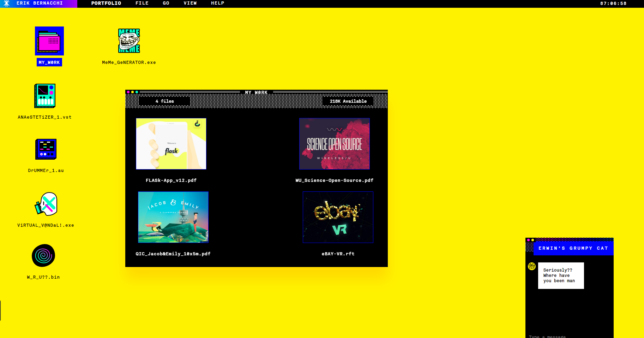
Task: Launch the ViRTUAL_V@NDaL!.exe spray can icon
Action: click(x=46, y=204)
